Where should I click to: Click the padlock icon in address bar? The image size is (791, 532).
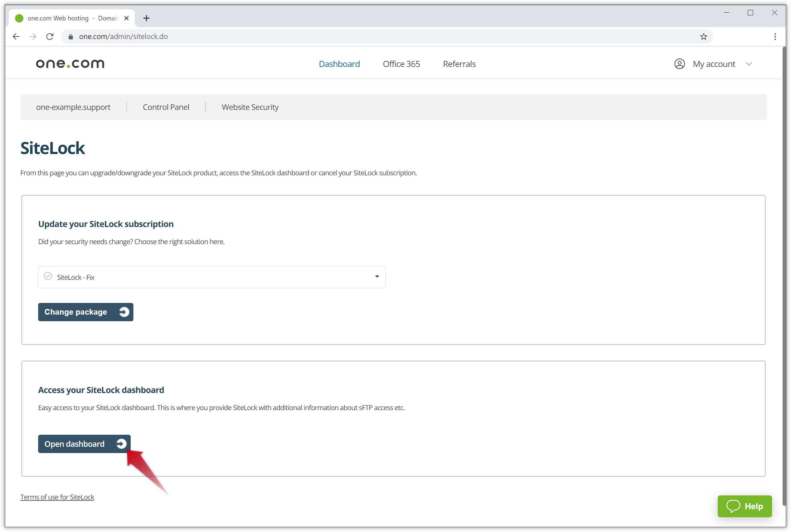point(71,37)
